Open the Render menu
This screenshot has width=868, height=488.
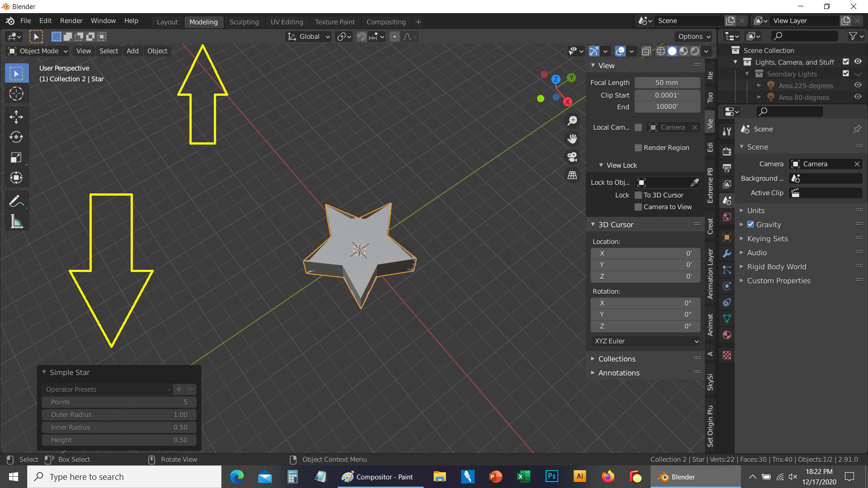(x=71, y=21)
